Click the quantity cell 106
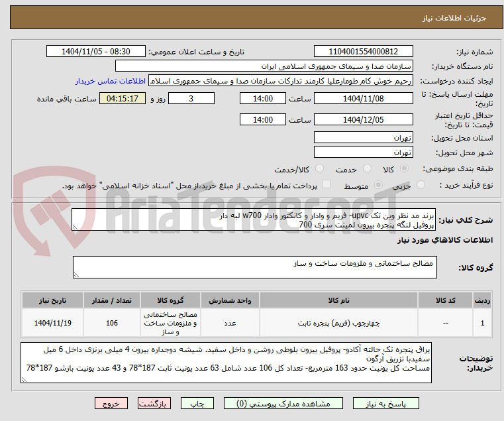The width and height of the screenshot is (504, 421). 111,323
